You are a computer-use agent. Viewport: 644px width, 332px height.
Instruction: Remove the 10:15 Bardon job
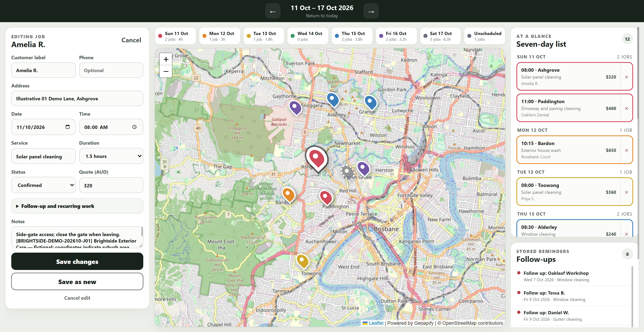click(x=626, y=150)
